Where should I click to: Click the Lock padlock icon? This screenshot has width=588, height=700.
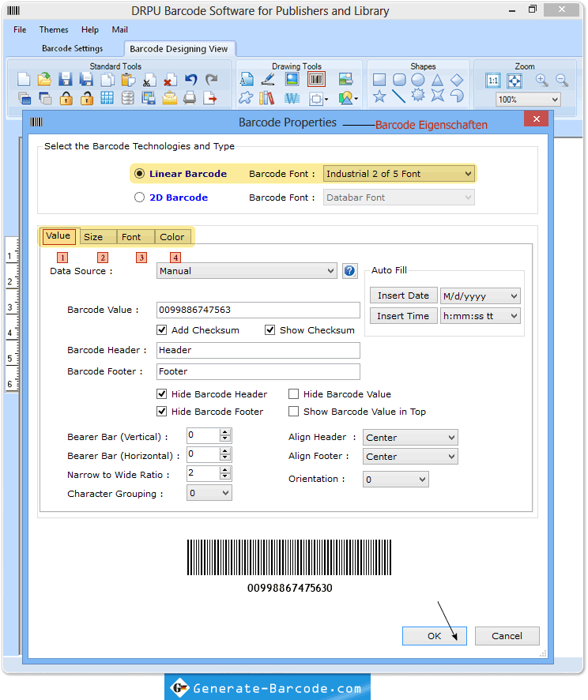66,98
